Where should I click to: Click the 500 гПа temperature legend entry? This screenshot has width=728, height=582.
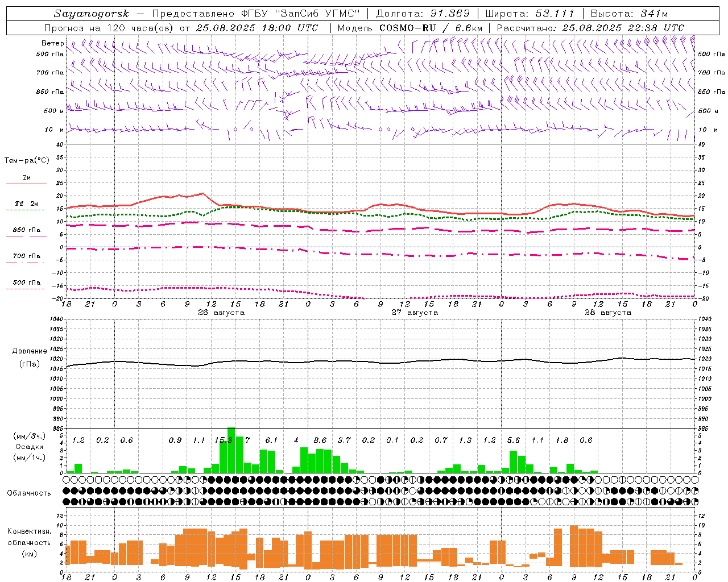(26, 284)
